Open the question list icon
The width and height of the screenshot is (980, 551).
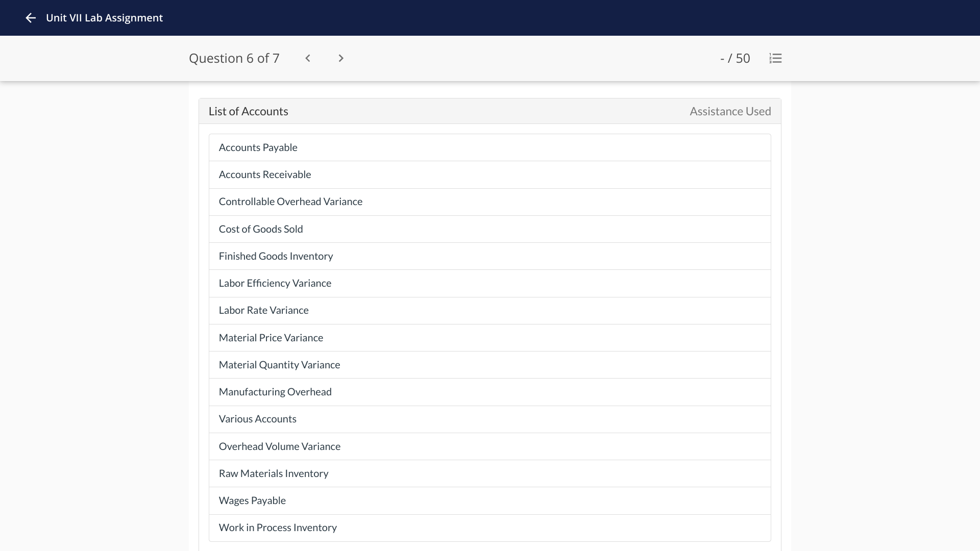(775, 58)
